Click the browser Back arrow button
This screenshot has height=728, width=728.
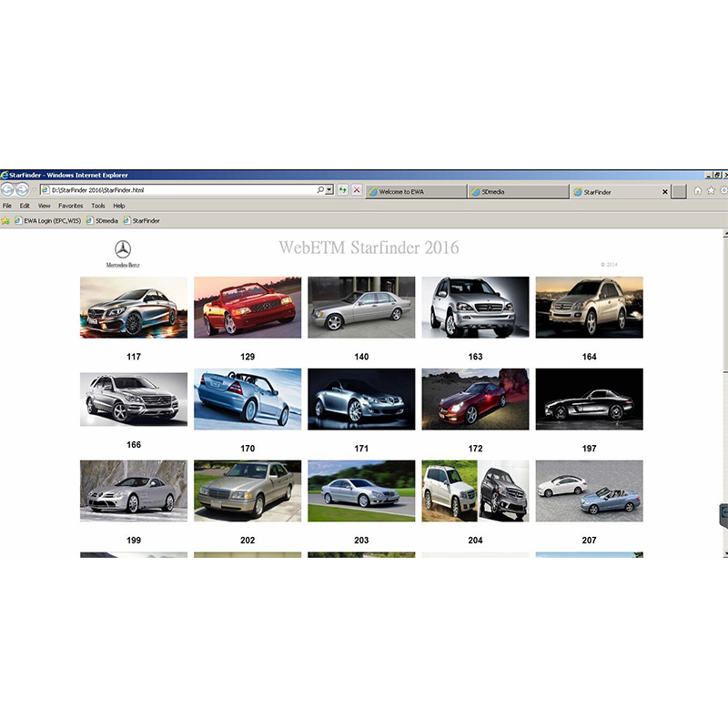coord(7,190)
